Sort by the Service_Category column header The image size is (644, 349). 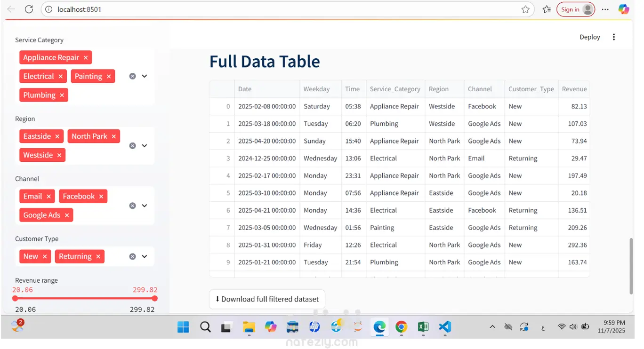[x=395, y=89]
